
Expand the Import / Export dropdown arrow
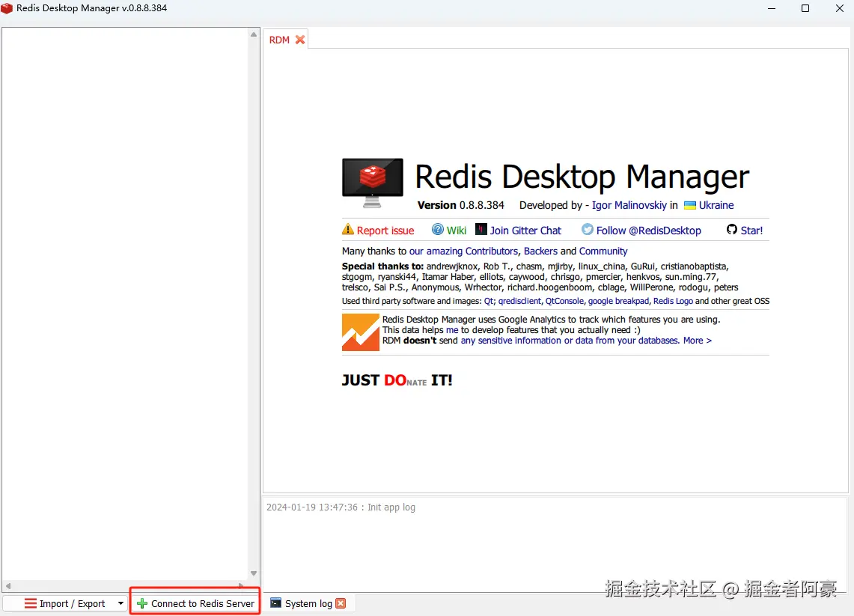tap(121, 603)
